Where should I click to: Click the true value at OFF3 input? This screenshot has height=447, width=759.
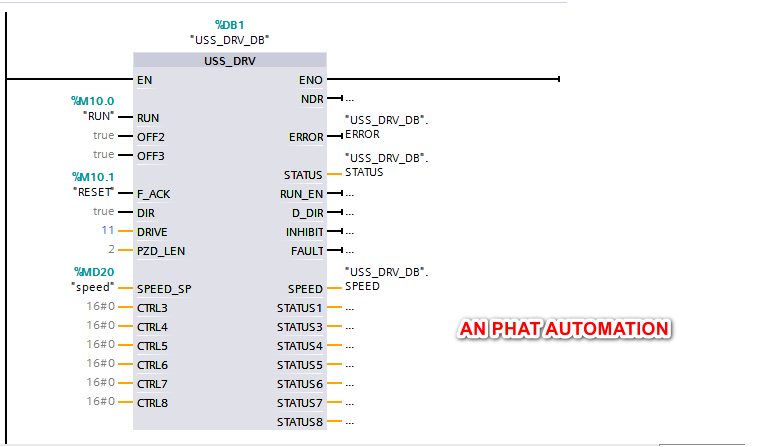click(103, 154)
